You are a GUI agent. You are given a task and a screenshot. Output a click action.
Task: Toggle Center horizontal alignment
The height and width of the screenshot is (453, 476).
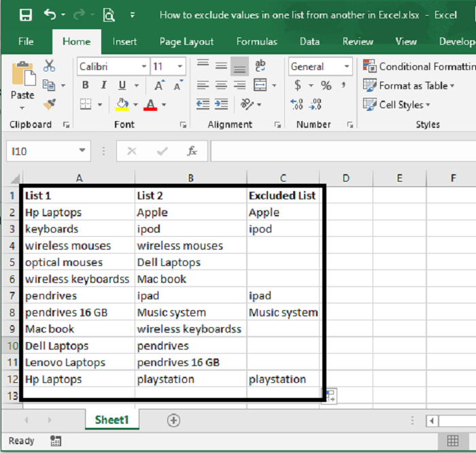point(221,86)
